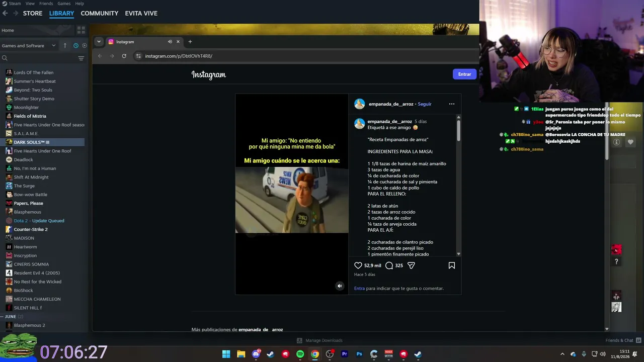
Task: Click the Entra login link below the post
Action: (359, 289)
